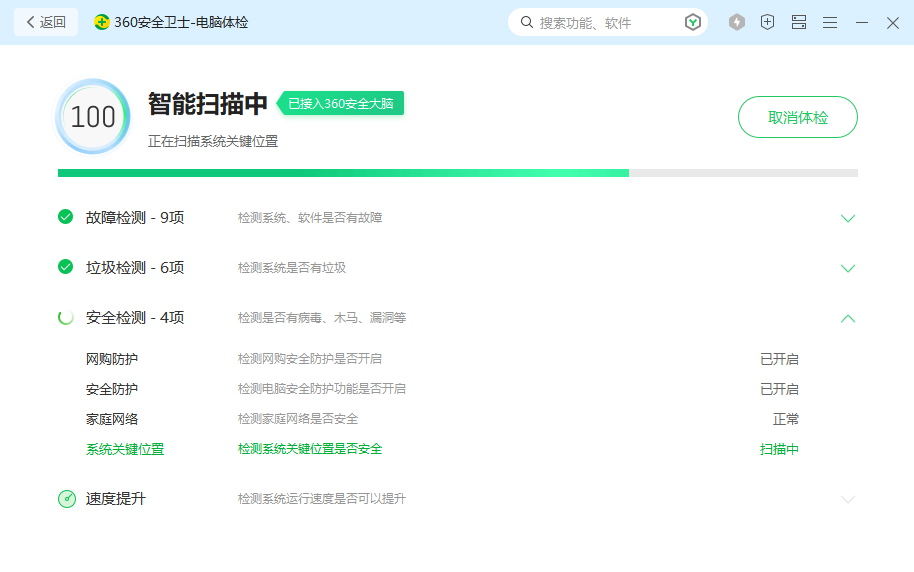Click the gray lightning hexagon icon
This screenshot has height=572, width=914.
[737, 22]
